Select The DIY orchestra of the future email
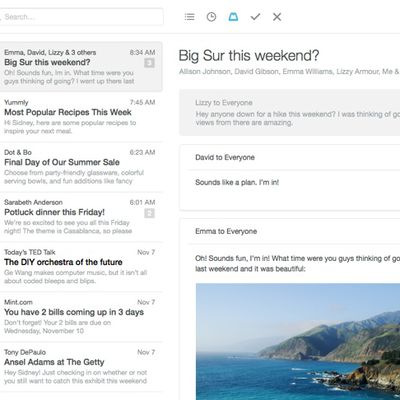Image resolution: width=400 pixels, height=400 pixels. click(x=81, y=267)
